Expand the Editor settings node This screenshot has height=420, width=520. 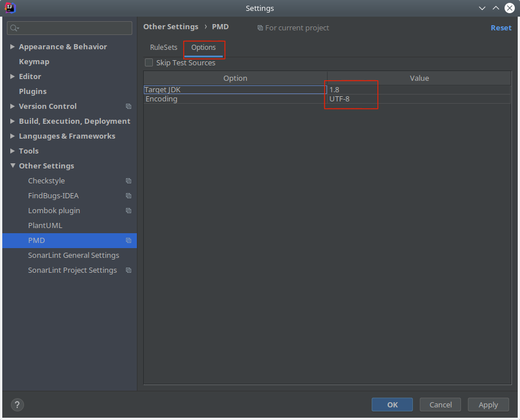[x=13, y=77]
